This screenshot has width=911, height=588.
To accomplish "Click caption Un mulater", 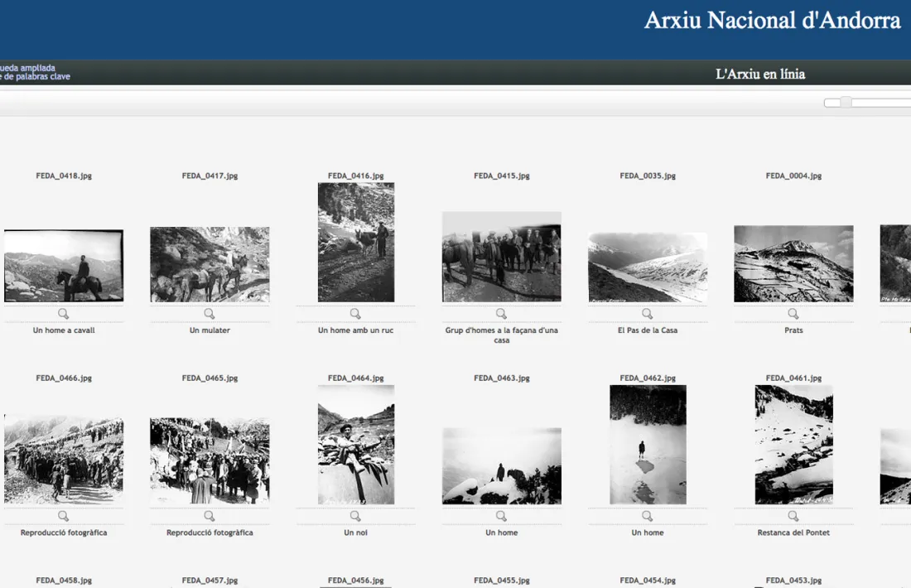I will 210,330.
